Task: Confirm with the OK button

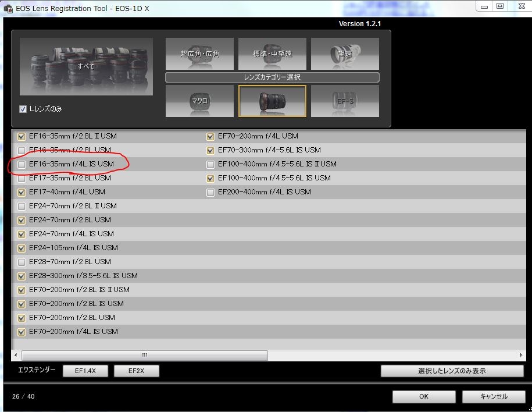Action: pos(424,396)
